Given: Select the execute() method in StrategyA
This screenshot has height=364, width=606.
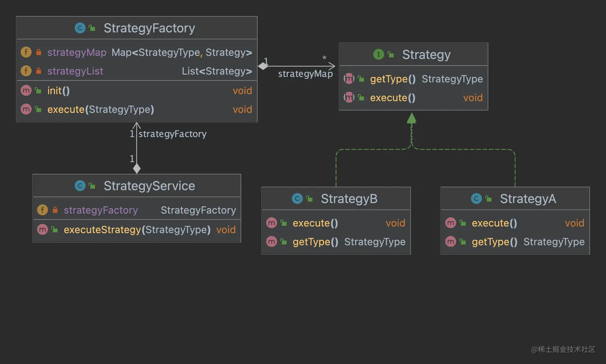Looking at the screenshot, I should (x=494, y=223).
